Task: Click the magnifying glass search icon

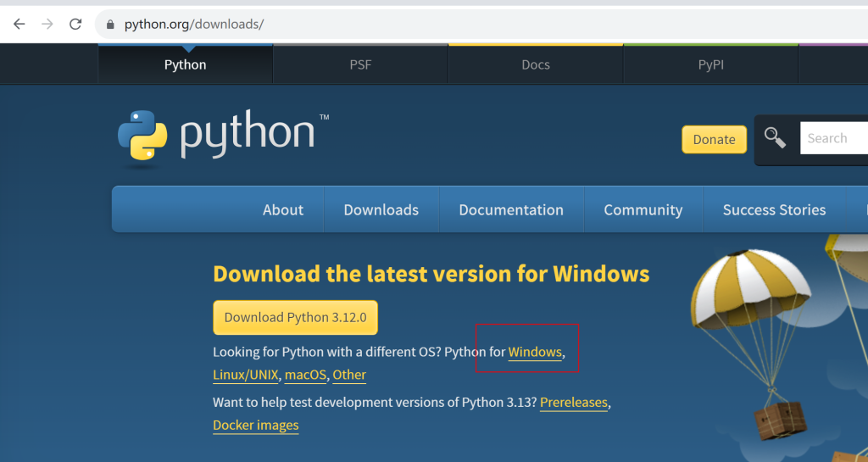Action: click(x=775, y=138)
